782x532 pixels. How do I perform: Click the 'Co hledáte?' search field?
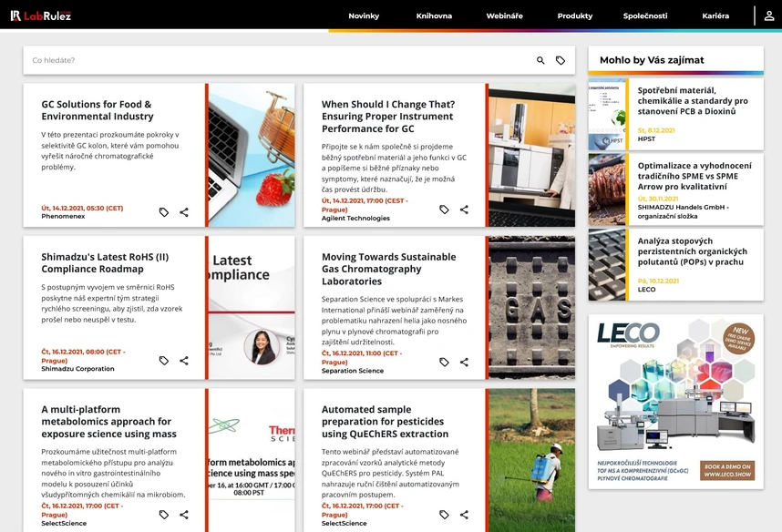point(279,60)
